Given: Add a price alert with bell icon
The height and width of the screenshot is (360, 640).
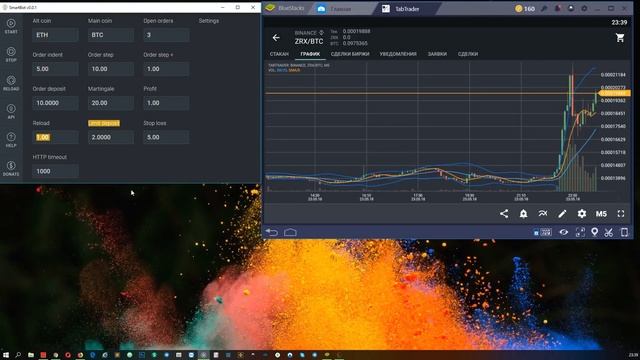Looking at the screenshot, I should (x=523, y=213).
